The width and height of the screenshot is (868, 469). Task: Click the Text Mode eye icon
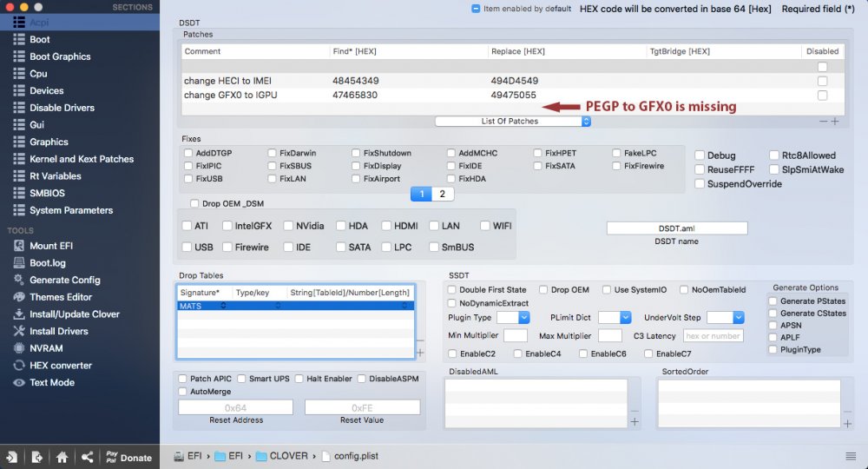point(19,383)
